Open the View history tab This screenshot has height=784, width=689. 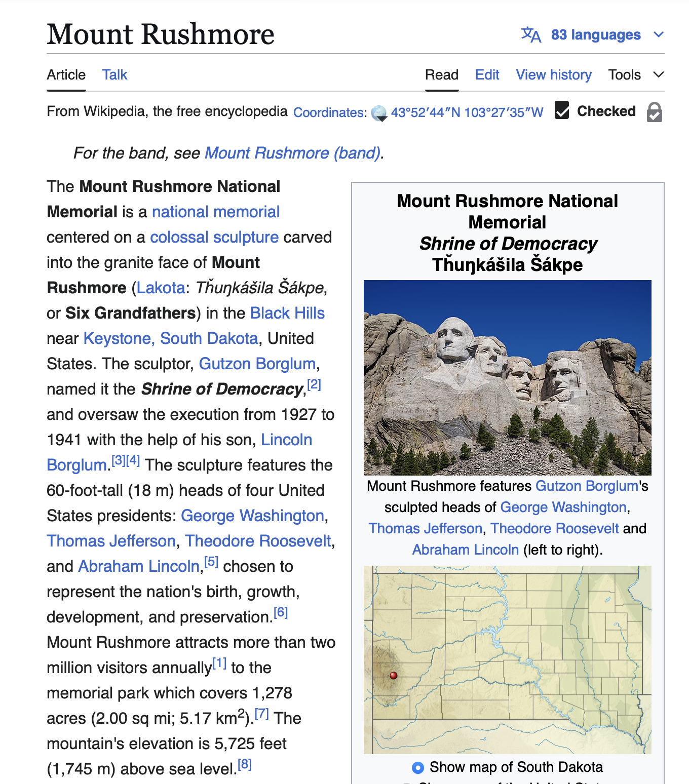[x=553, y=75]
